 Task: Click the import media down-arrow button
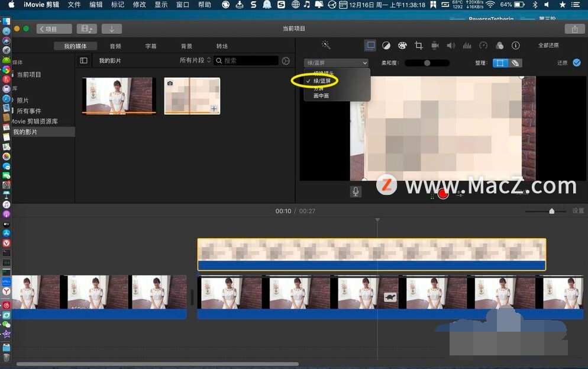pyautogui.click(x=111, y=29)
